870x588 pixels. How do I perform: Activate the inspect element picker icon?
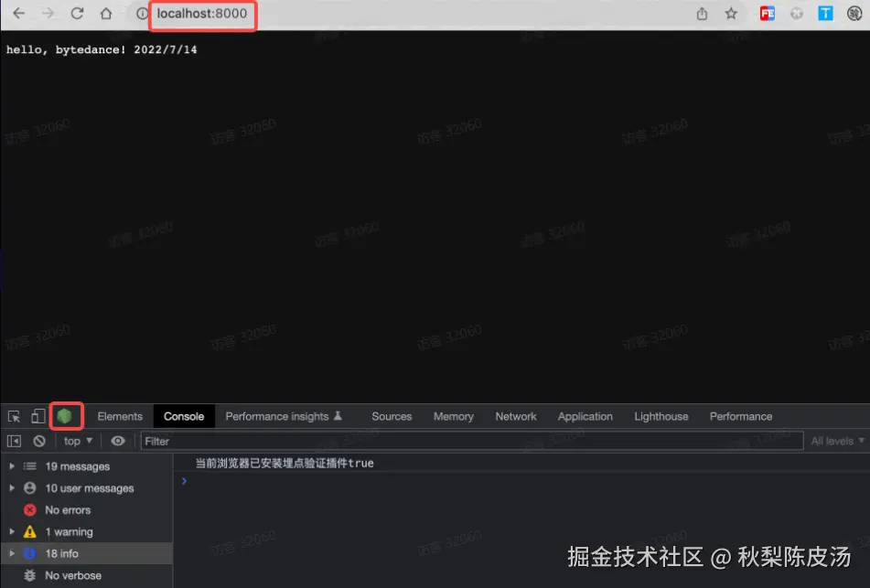pyautogui.click(x=14, y=416)
